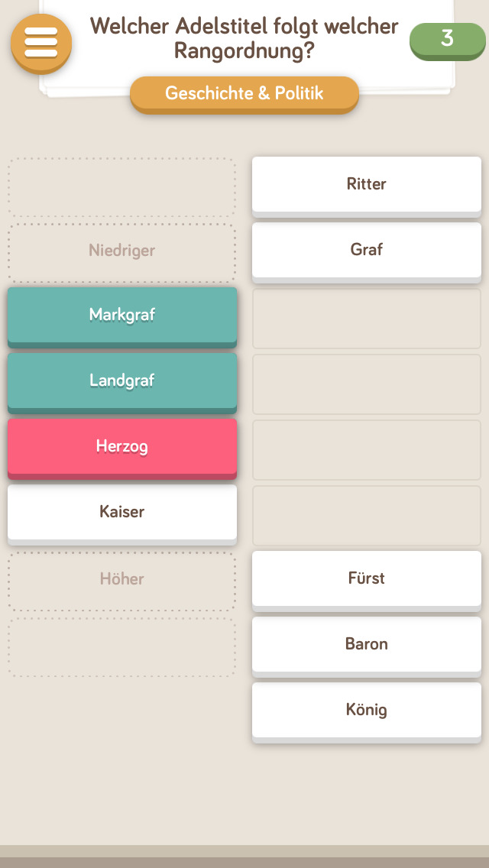Viewport: 489px width, 868px height.
Task: Tap the green score counter showing 3
Action: (447, 39)
